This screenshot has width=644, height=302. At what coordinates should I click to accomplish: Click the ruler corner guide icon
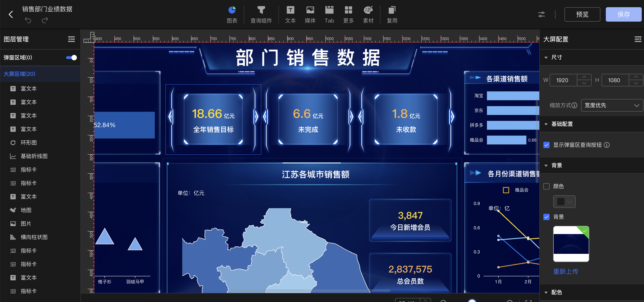89,37
